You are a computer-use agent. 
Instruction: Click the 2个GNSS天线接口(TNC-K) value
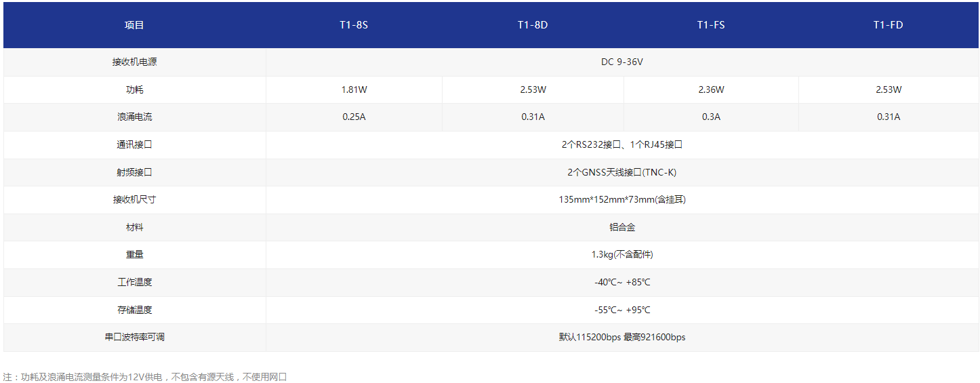(622, 172)
